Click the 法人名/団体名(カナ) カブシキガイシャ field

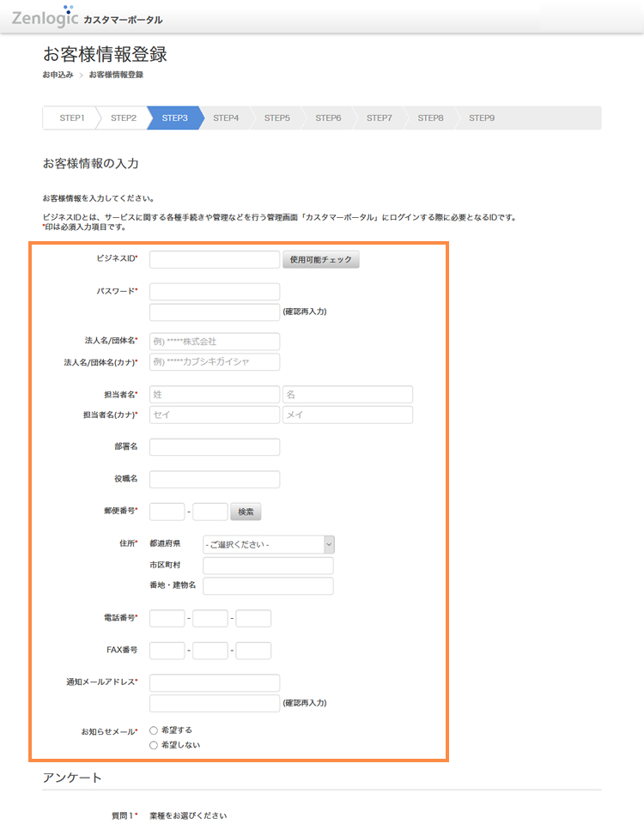tap(215, 362)
